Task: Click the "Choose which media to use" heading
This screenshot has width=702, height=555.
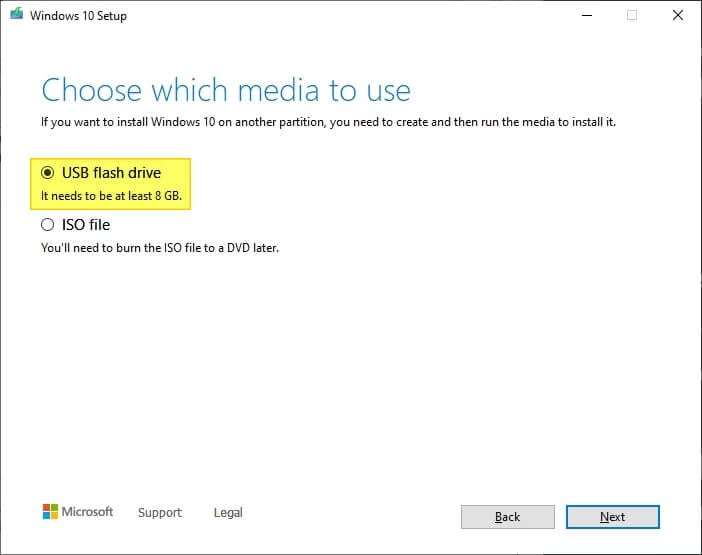Action: [226, 90]
